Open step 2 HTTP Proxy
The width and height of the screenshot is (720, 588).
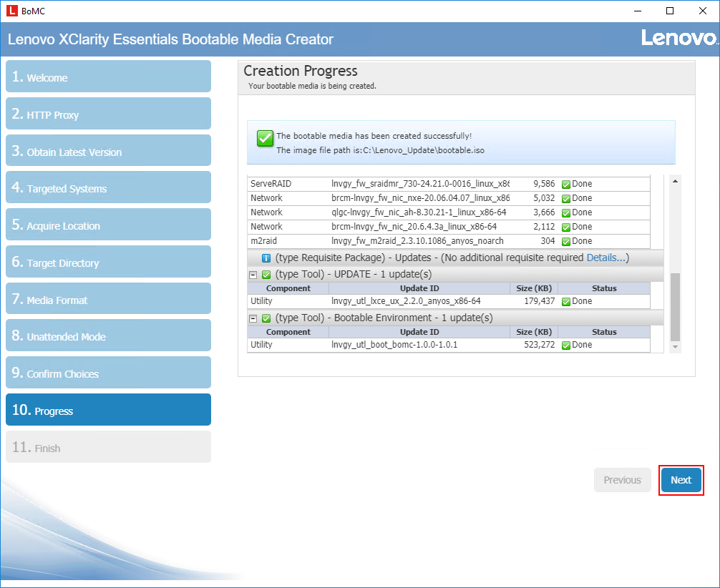[108, 113]
